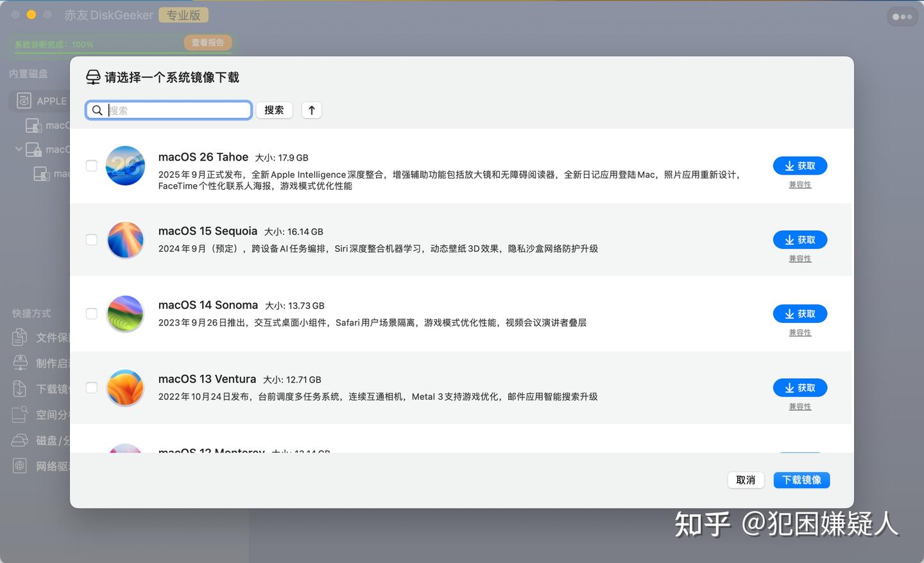Click 获取 for macOS 15 Sequoia
The width and height of the screenshot is (924, 563).
800,239
